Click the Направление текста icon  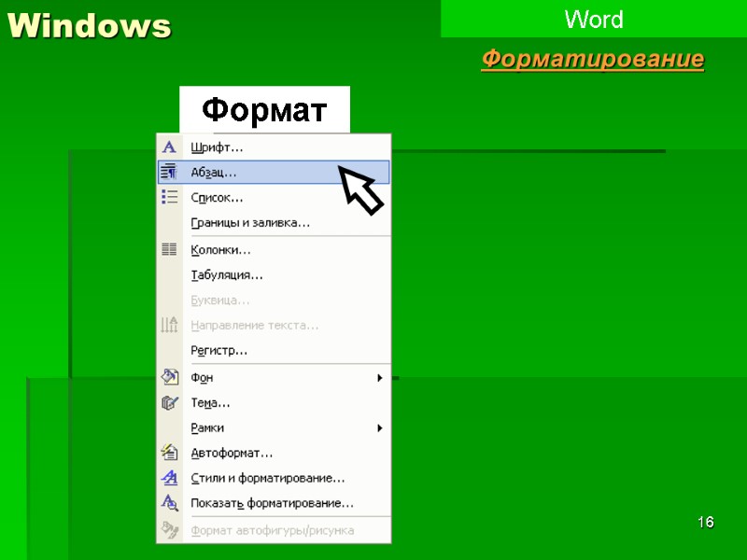pyautogui.click(x=169, y=325)
